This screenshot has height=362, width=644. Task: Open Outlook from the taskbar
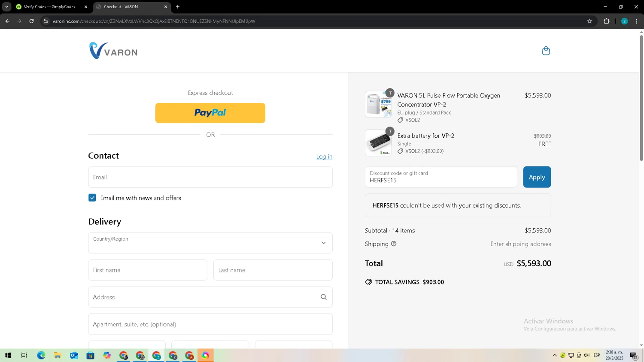click(x=74, y=355)
